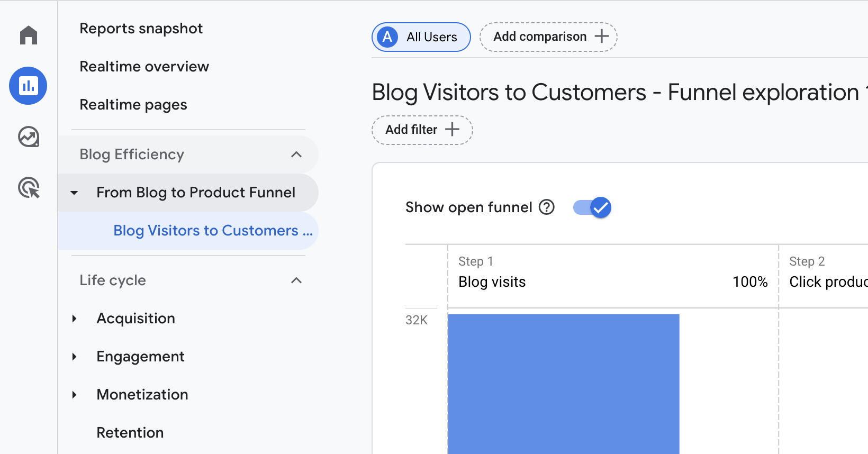Viewport: 868px width, 454px height.
Task: Click the plus icon in Add comparison
Action: pos(601,37)
